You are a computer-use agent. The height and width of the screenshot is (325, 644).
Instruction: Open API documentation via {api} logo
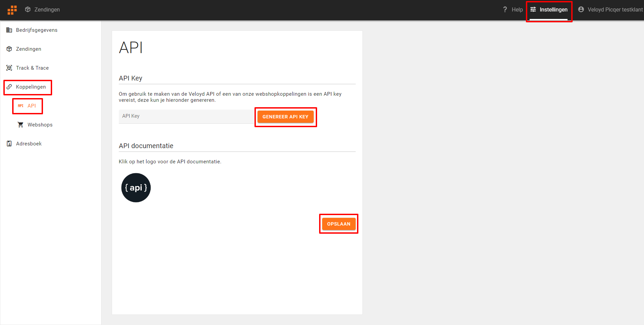tap(136, 188)
